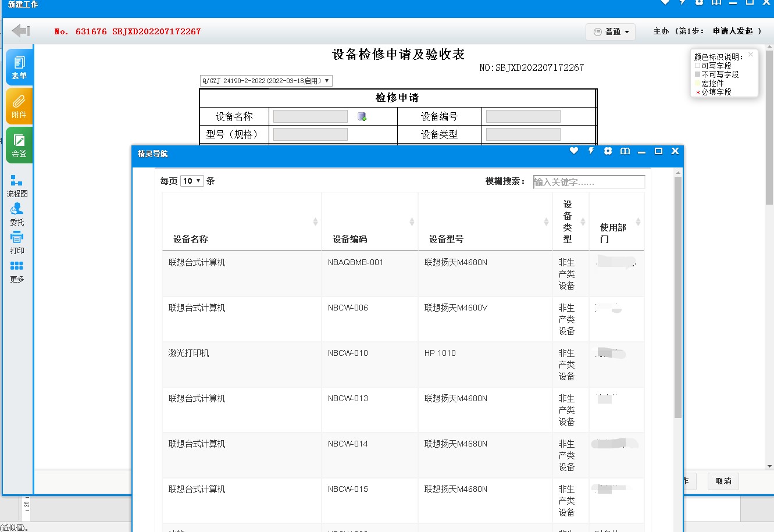Click the lightning icon in 新建工作 title bar
Image resolution: width=774 pixels, height=532 pixels.
[x=683, y=2]
